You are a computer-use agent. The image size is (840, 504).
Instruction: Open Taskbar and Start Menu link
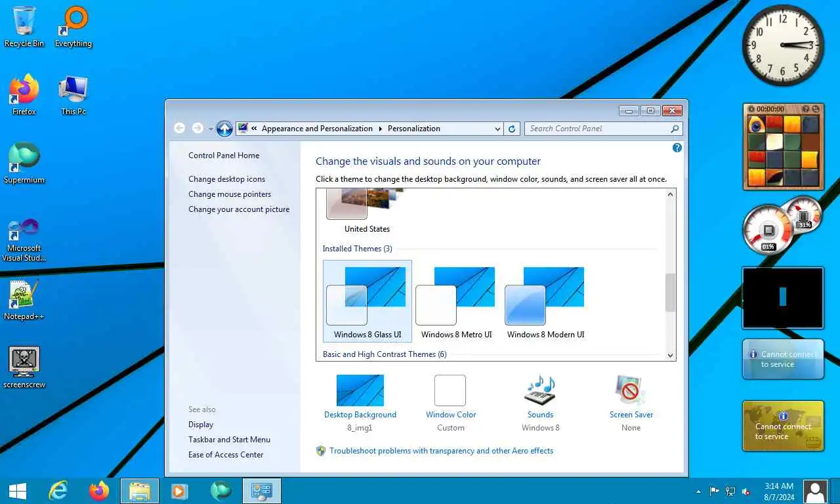coord(229,440)
